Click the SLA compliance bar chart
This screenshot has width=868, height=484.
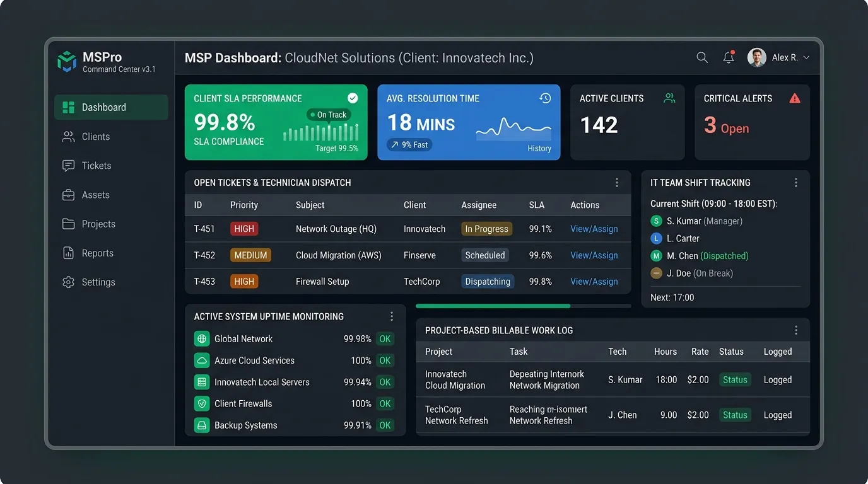[321, 132]
